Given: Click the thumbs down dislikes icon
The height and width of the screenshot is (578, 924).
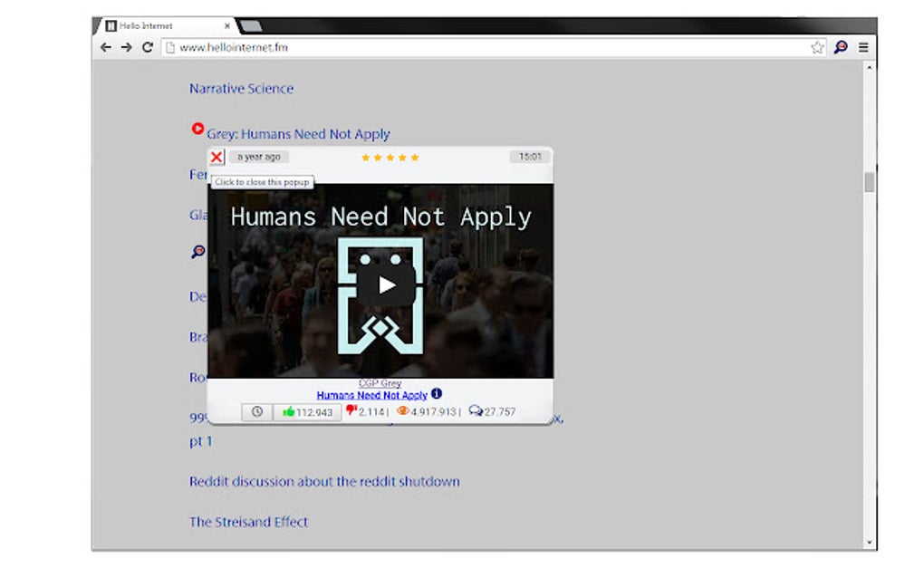Looking at the screenshot, I should coord(351,412).
